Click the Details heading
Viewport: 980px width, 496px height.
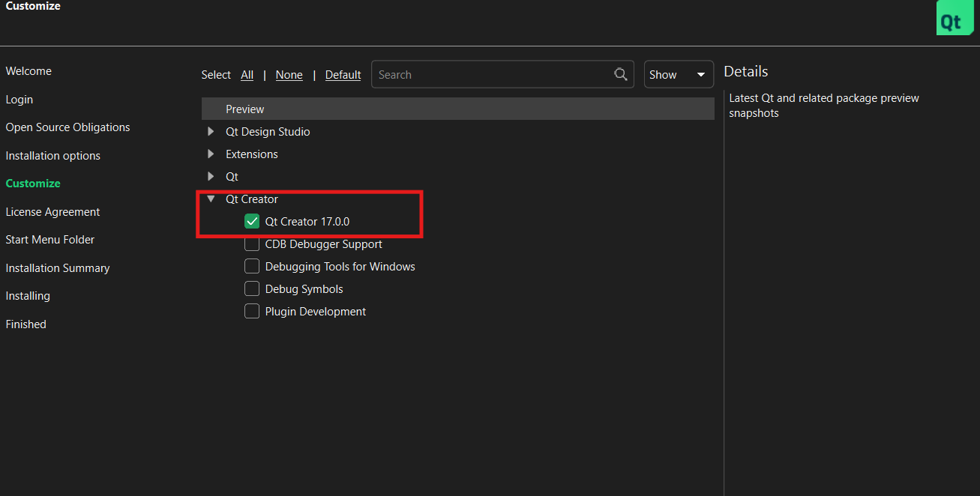[x=746, y=71]
